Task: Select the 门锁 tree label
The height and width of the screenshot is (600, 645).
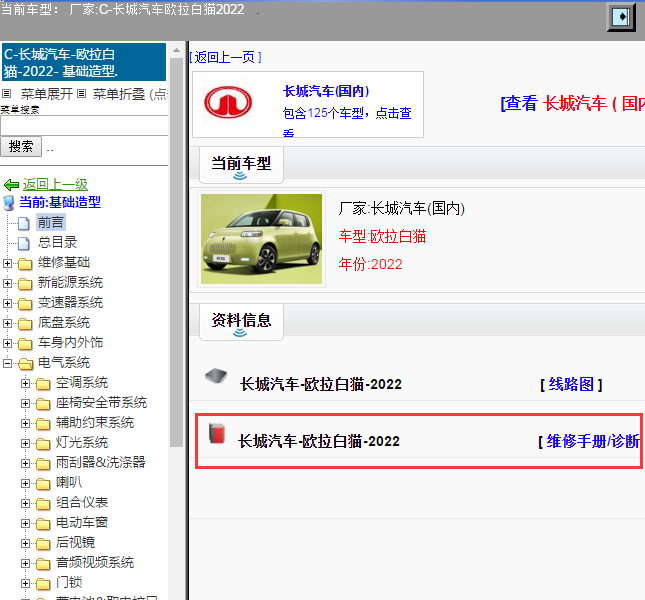Action: 69,583
